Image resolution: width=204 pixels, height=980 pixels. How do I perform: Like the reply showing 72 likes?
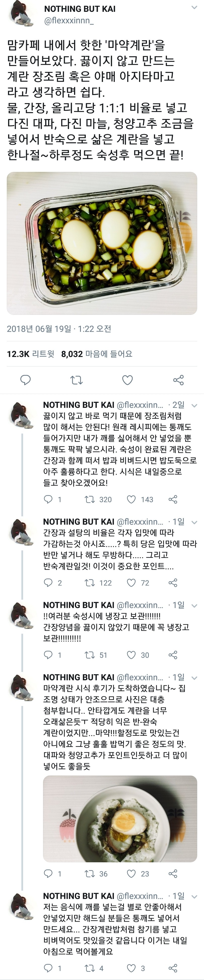131,583
